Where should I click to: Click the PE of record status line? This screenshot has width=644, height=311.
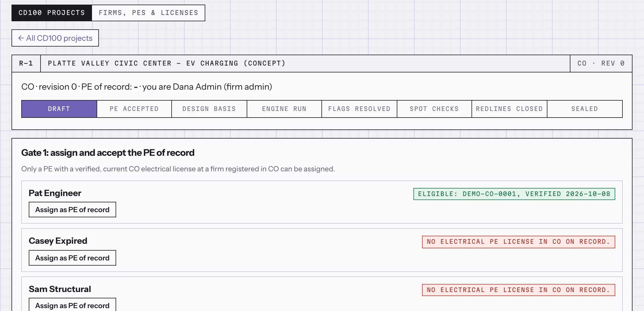(147, 87)
